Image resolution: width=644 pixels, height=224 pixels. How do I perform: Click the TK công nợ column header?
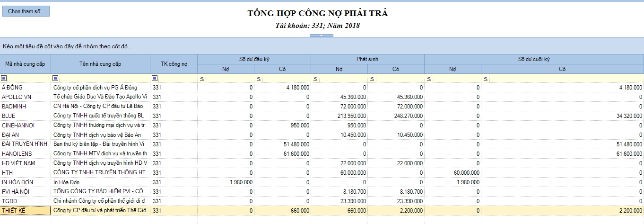coord(174,64)
